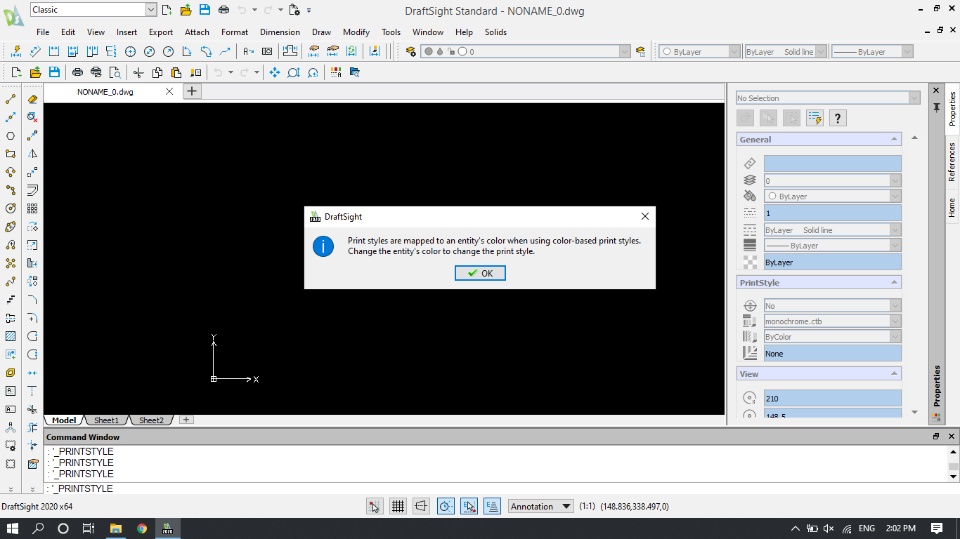Click the Design Resources icon in the Standard toolbar
Screen dimensions: 960x539
pyautogui.click(x=354, y=72)
